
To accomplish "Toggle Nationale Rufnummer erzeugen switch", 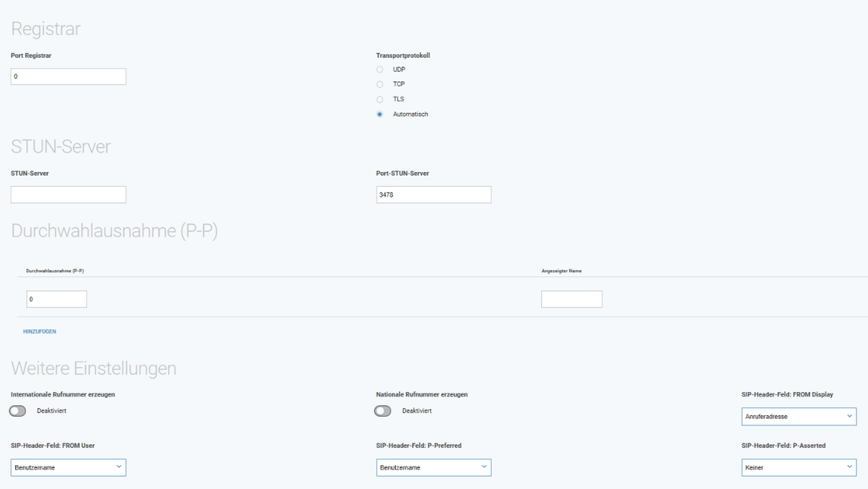I will tap(383, 411).
